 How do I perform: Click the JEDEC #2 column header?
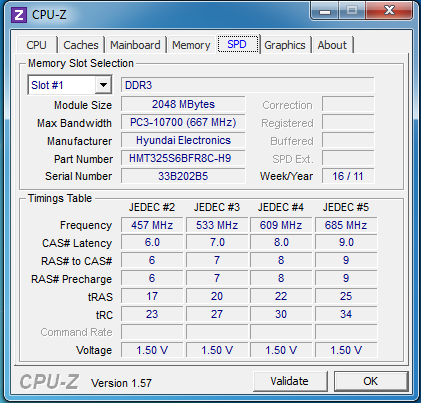pyautogui.click(x=152, y=207)
